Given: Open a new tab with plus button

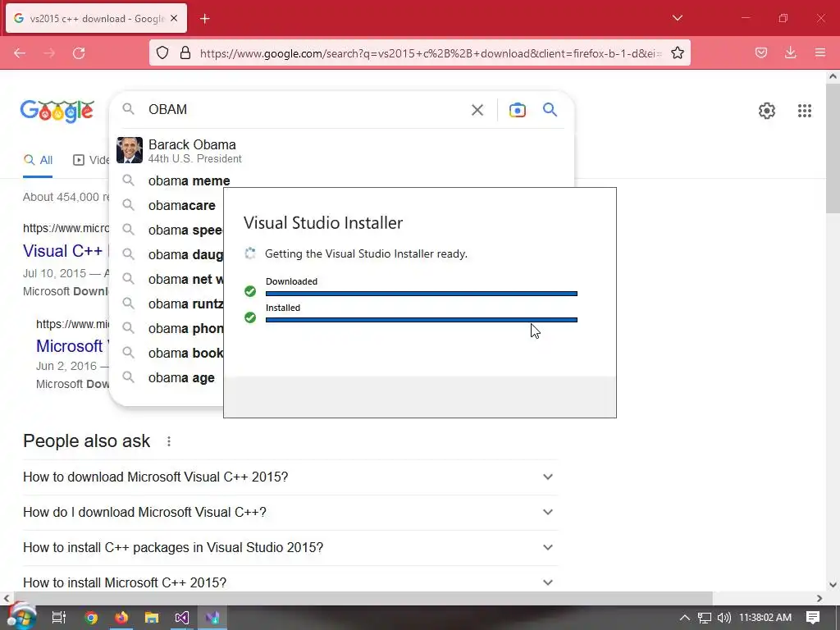Looking at the screenshot, I should click(x=204, y=19).
